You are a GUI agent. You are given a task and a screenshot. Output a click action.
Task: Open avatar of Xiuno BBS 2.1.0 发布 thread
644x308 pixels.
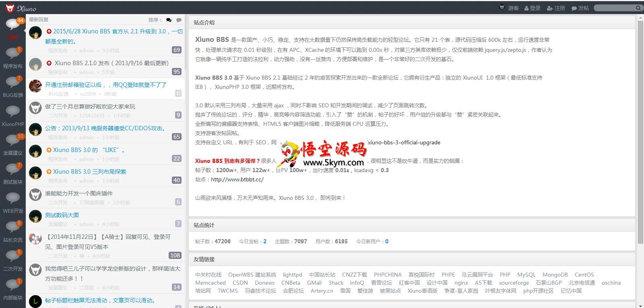[x=35, y=64]
